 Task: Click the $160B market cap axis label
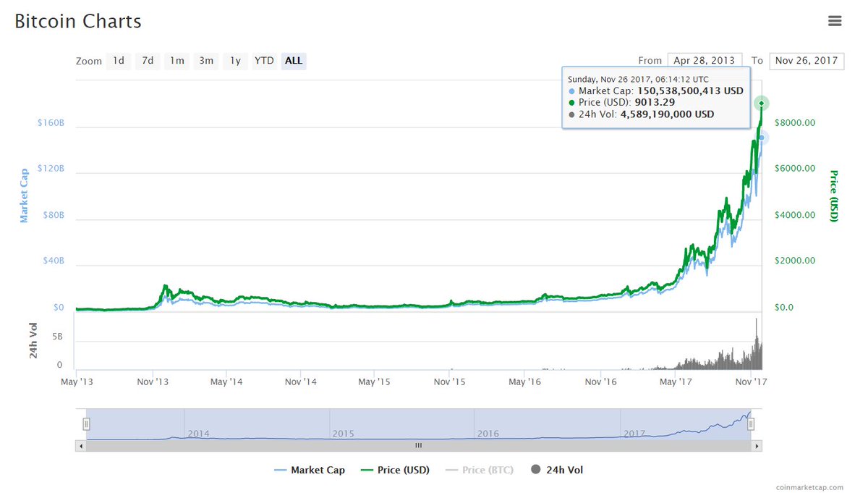pos(51,123)
